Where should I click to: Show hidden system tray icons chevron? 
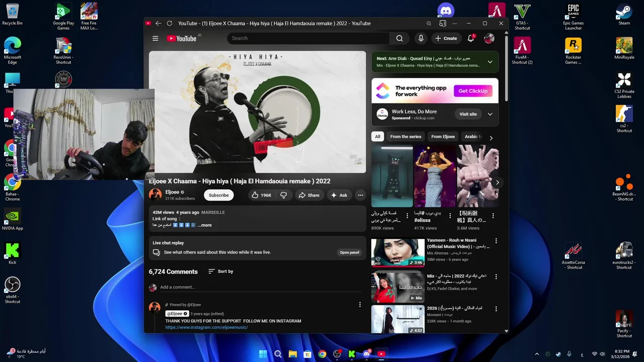coord(537,354)
